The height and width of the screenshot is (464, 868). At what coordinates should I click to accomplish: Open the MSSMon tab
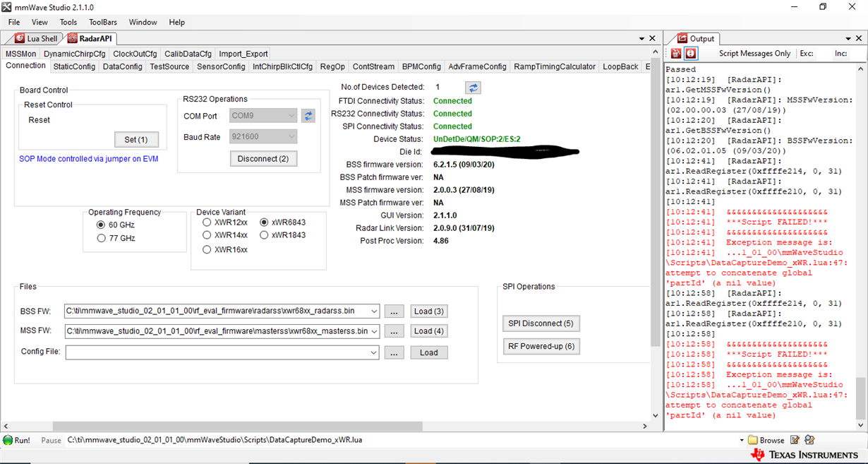[x=20, y=54]
